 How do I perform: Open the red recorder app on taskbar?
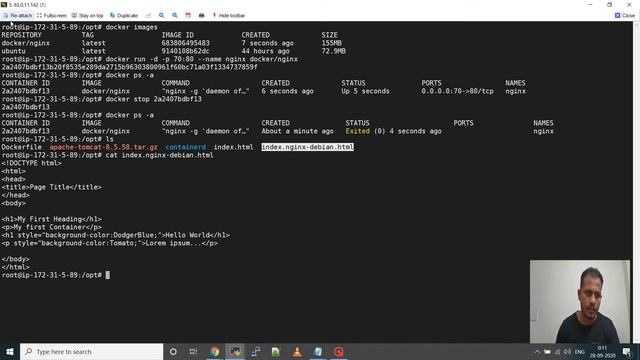(338, 351)
